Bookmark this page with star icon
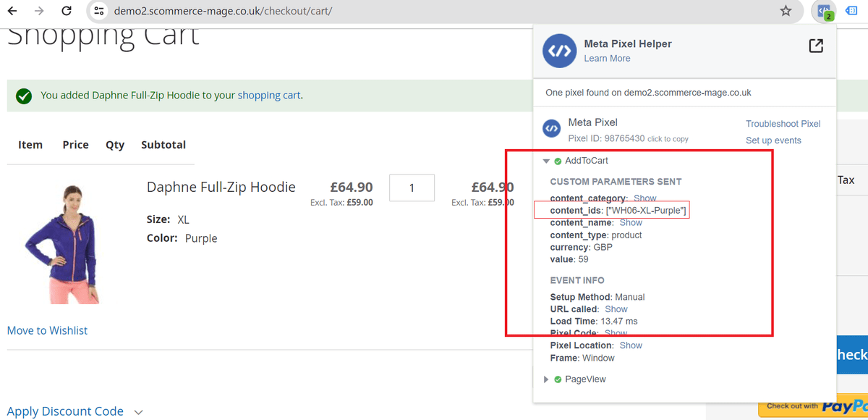 click(x=786, y=11)
